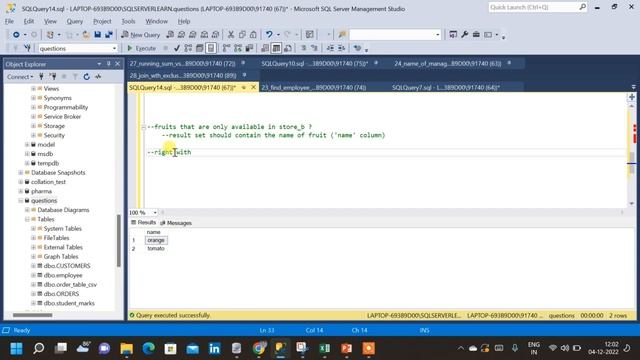Click the Object Explorer vertical scrollbar thumb
Image resolution: width=640 pixels, height=360 pixels.
119,240
